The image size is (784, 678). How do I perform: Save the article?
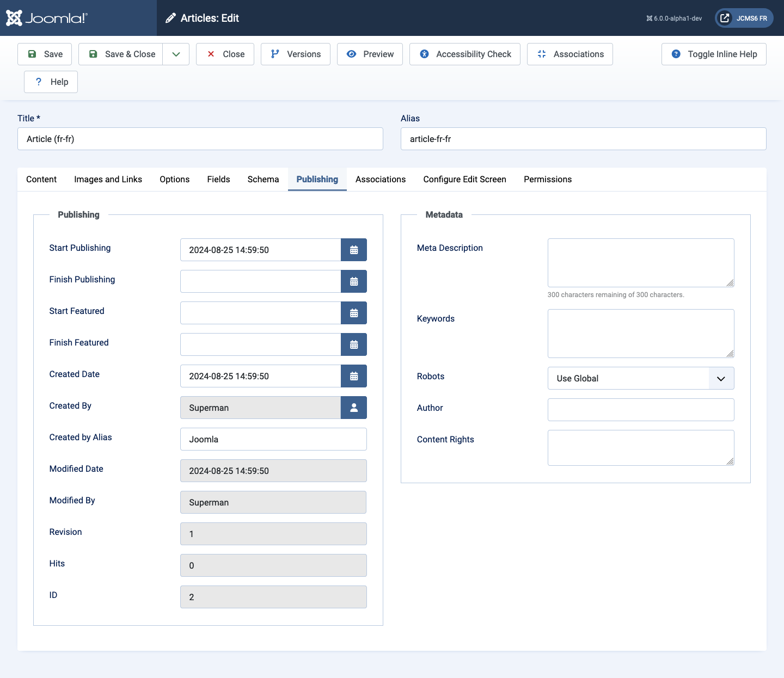(x=45, y=54)
